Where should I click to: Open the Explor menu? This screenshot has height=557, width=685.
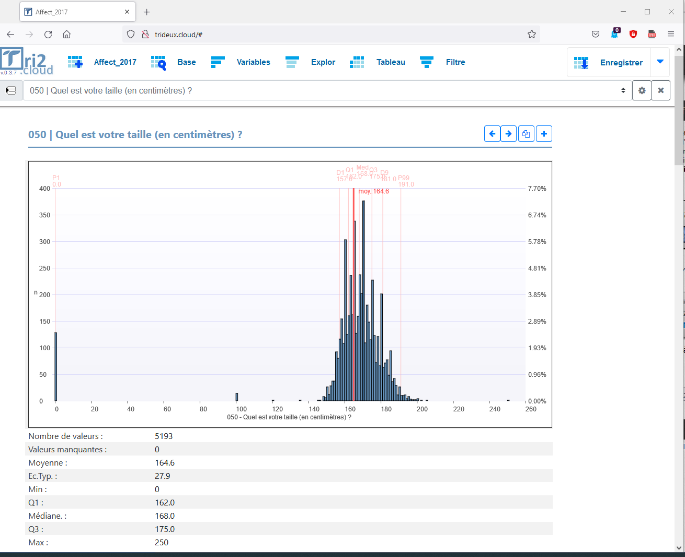click(323, 62)
